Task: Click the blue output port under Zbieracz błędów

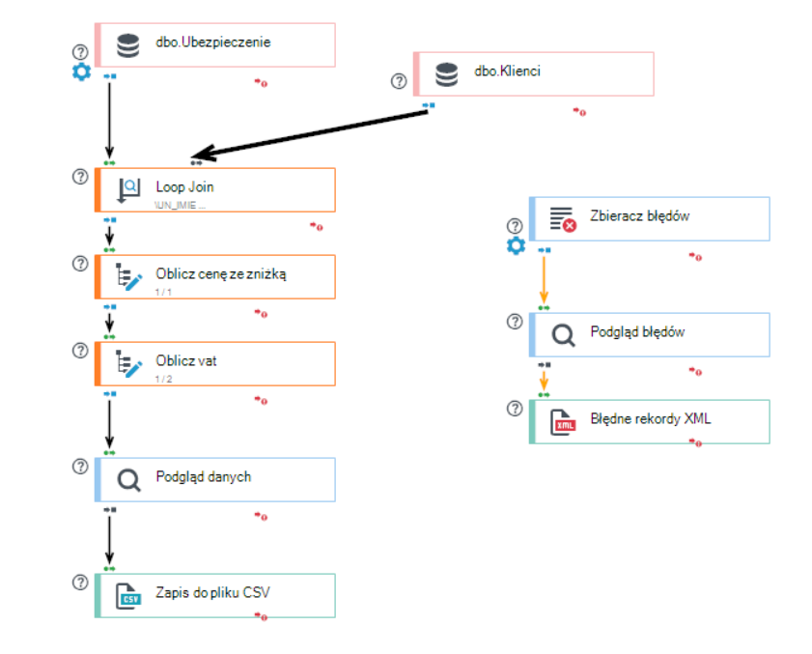Action: (x=545, y=251)
